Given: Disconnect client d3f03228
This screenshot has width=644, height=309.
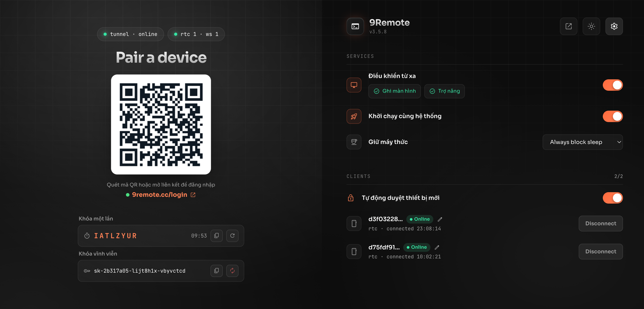Looking at the screenshot, I should (600, 224).
